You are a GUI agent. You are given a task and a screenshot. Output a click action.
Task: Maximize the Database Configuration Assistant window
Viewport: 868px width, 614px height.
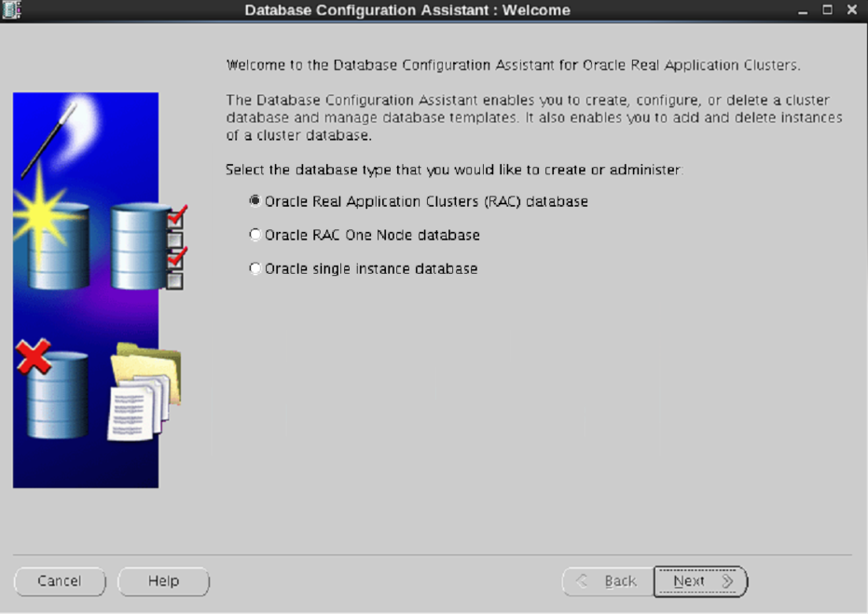tap(827, 10)
